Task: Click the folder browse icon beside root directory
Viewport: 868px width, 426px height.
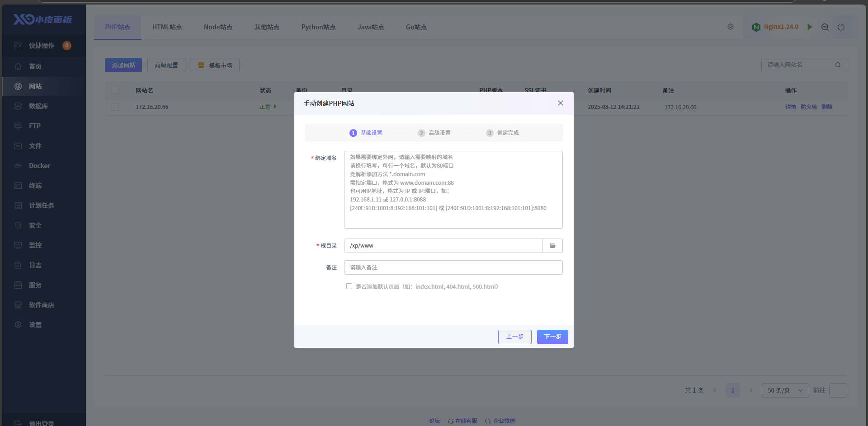Action: tap(552, 246)
